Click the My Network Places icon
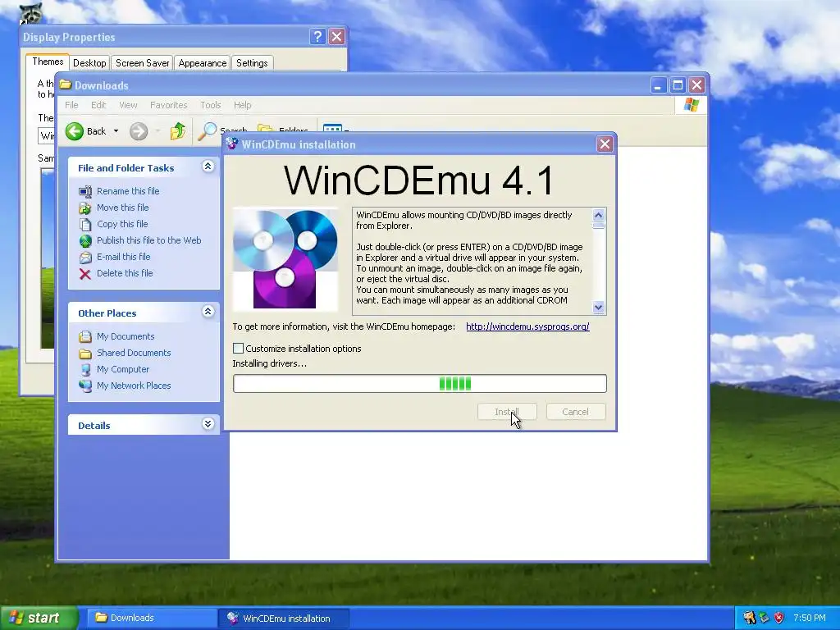This screenshot has width=840, height=630. [x=85, y=386]
